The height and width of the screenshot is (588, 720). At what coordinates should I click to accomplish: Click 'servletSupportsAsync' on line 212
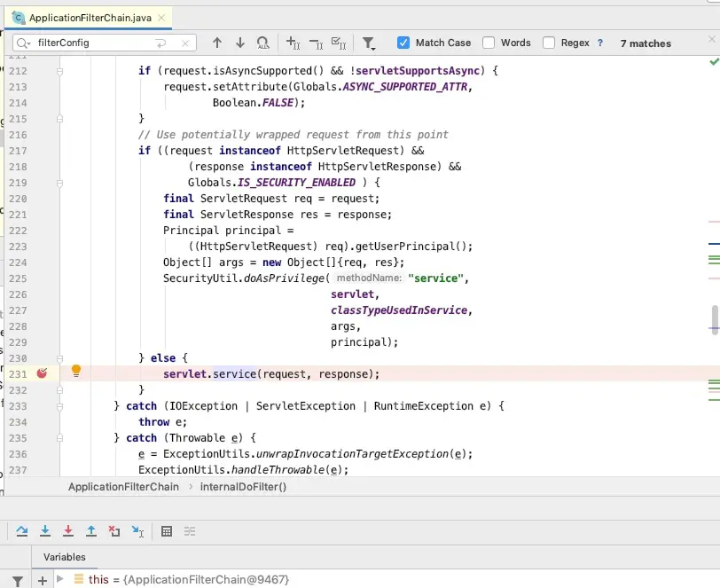418,71
